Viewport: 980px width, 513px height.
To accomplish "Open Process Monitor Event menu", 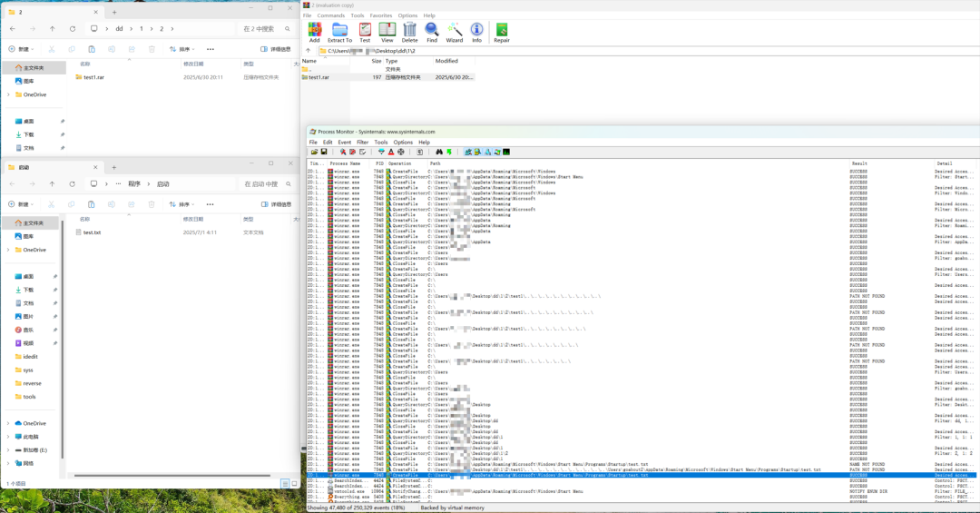I will click(345, 142).
